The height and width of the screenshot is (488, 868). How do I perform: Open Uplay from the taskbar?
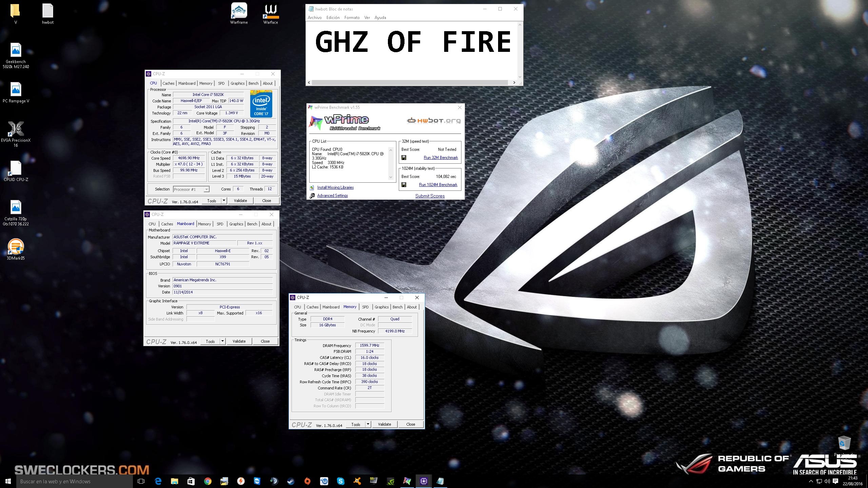(x=324, y=481)
